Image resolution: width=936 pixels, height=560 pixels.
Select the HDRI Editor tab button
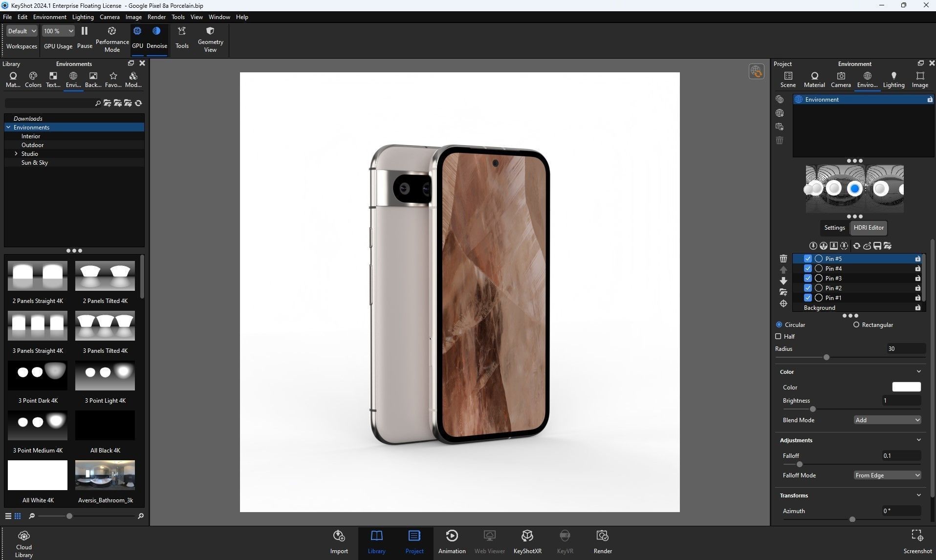869,228
